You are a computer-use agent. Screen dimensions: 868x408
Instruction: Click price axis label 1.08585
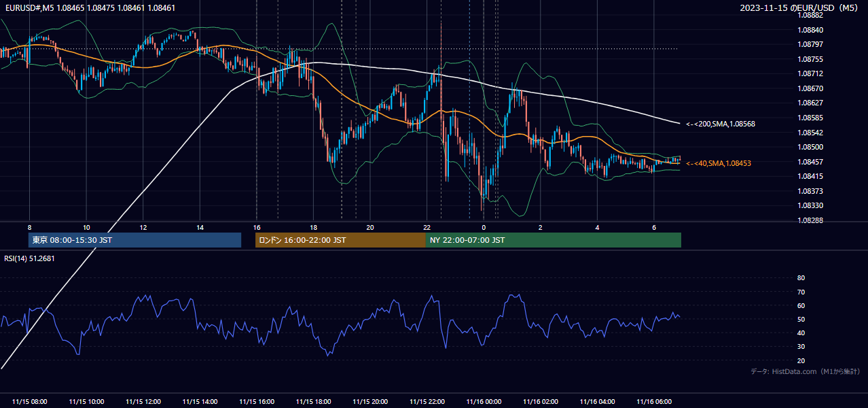pos(810,118)
